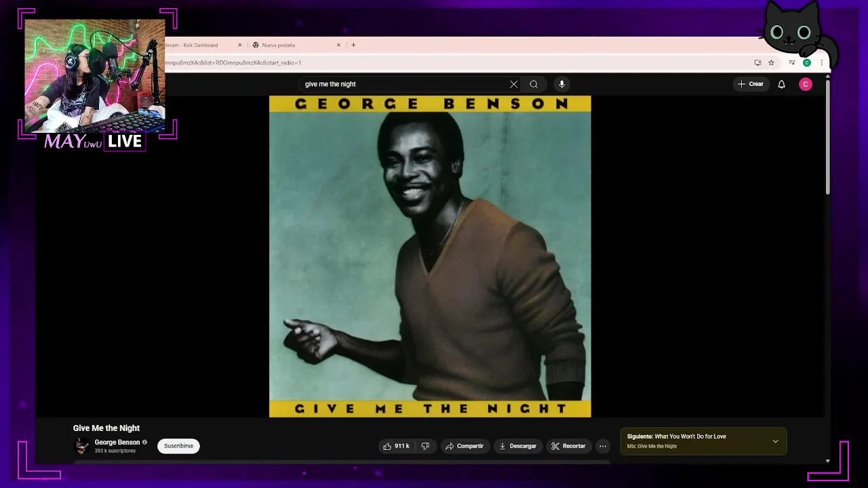Click Compartir to share the video
Screen dimensions: 868x488
coord(465,446)
